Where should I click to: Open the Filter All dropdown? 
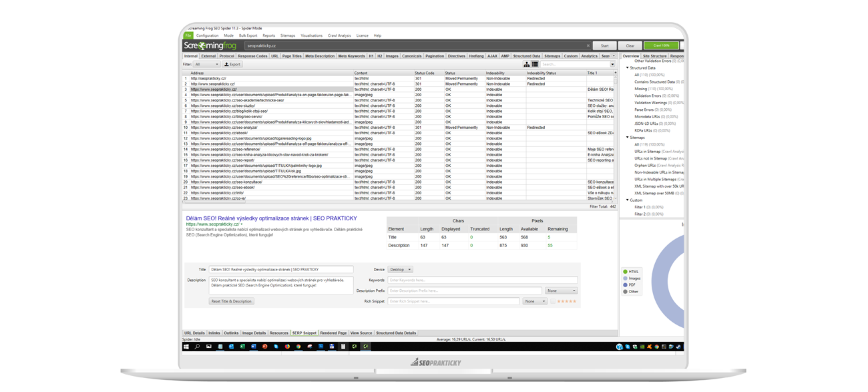(206, 65)
